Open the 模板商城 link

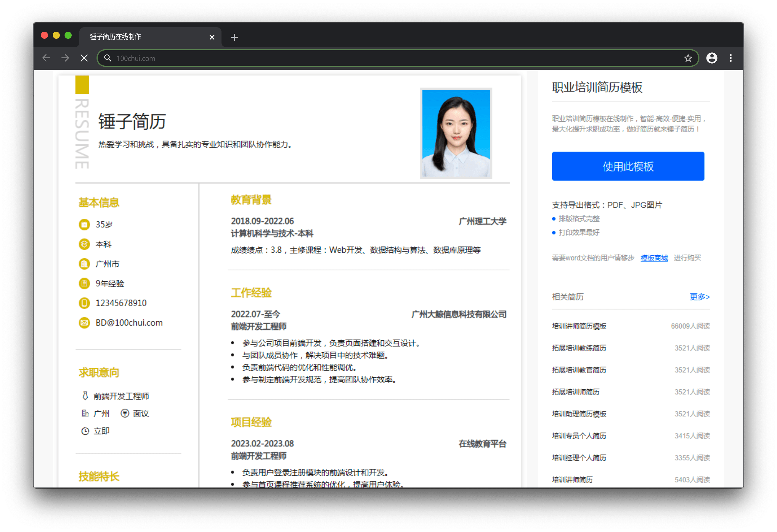pyautogui.click(x=654, y=258)
